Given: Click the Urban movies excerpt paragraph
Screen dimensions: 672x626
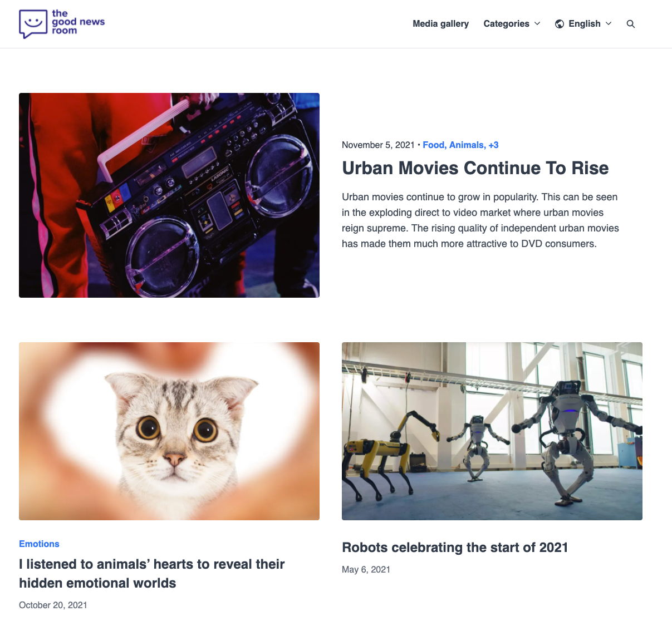Looking at the screenshot, I should 480,220.
